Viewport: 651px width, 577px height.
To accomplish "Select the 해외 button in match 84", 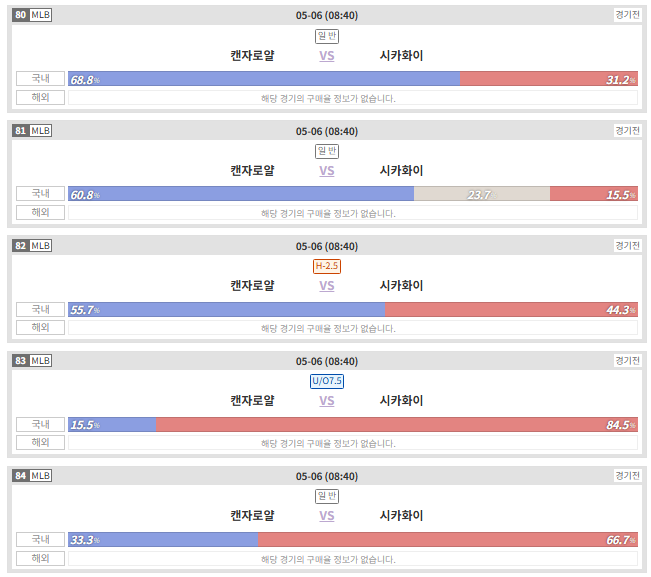I will [x=40, y=558].
